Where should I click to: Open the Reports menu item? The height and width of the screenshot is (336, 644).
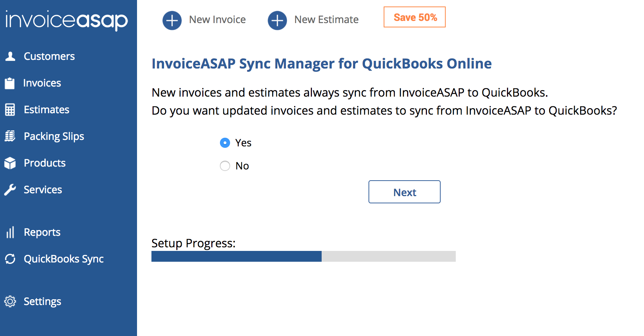42,232
